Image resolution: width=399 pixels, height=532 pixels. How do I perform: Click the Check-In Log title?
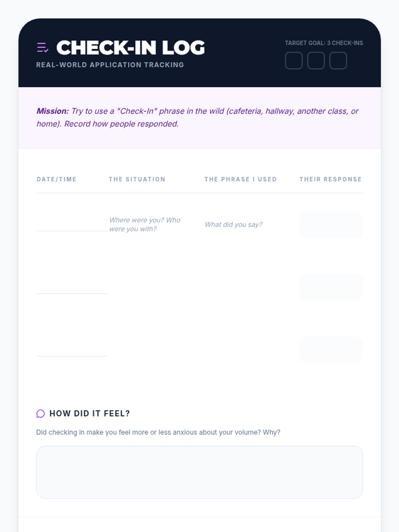click(131, 48)
